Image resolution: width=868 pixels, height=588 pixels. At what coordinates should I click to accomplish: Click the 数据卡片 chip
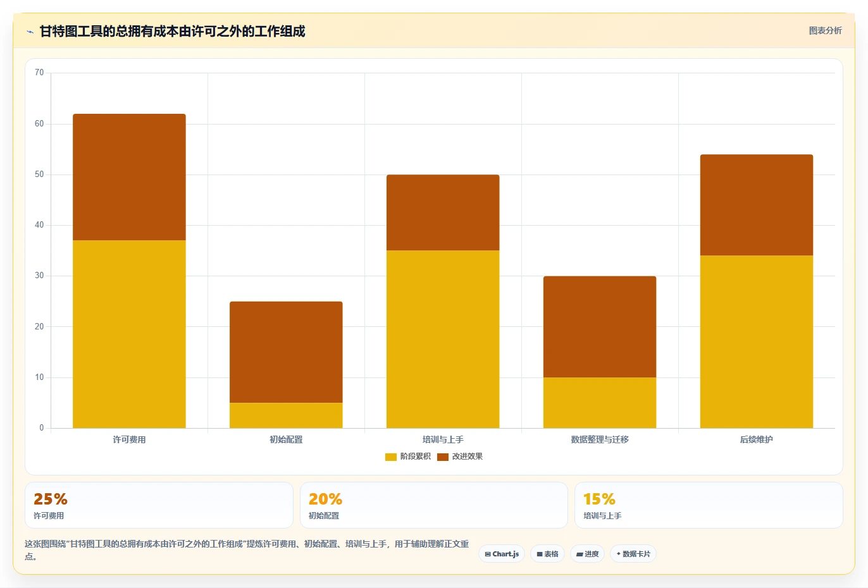pyautogui.click(x=633, y=554)
